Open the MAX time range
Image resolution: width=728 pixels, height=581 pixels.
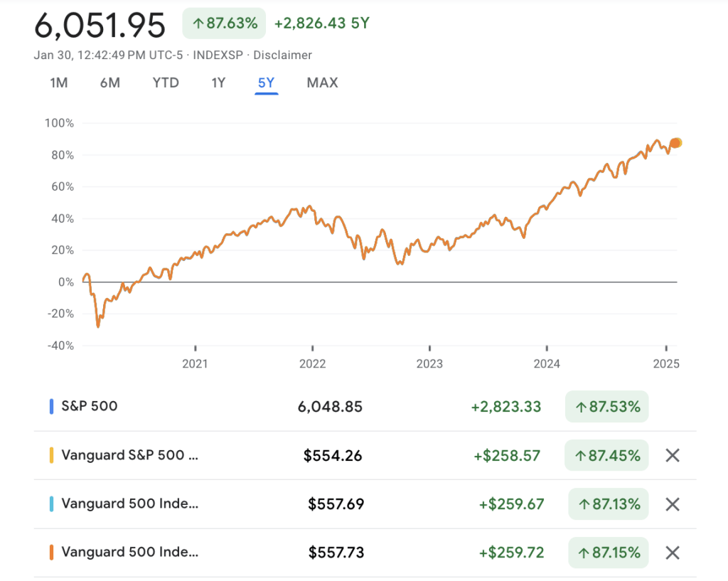click(322, 82)
